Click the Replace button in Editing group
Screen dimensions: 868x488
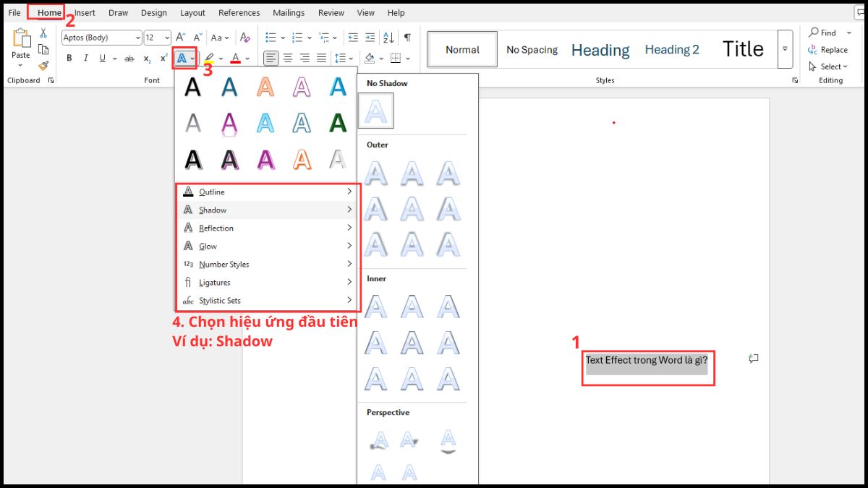827,50
